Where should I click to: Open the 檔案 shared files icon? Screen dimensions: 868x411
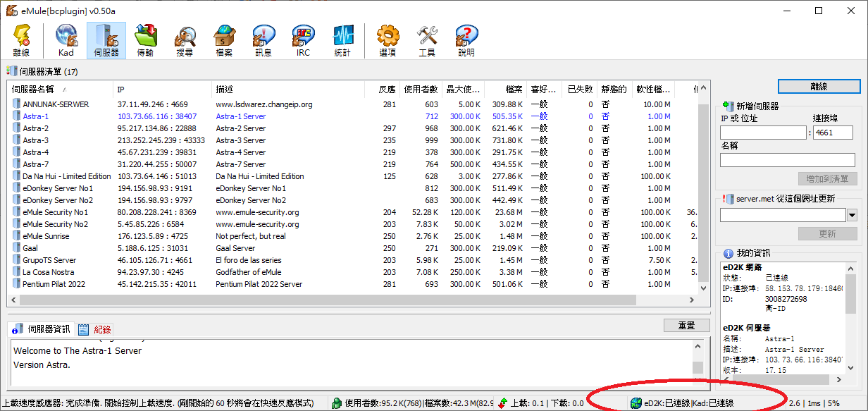tap(224, 40)
